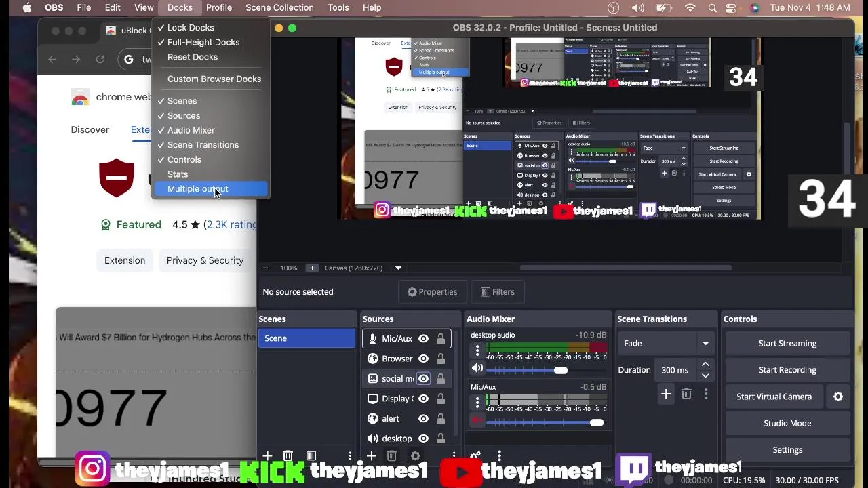Lock the Mic/Aux source
The height and width of the screenshot is (488, 868).
click(x=441, y=338)
